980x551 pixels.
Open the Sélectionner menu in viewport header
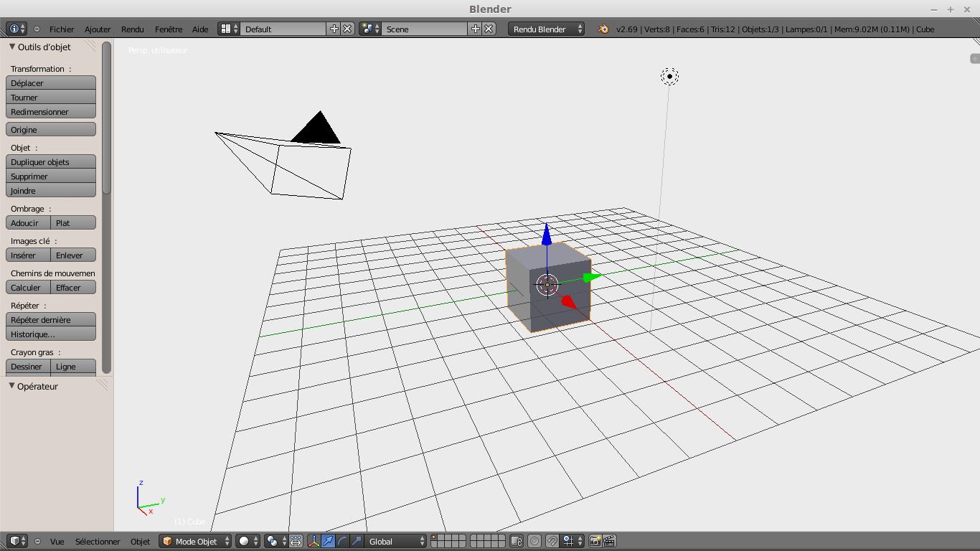[98, 542]
